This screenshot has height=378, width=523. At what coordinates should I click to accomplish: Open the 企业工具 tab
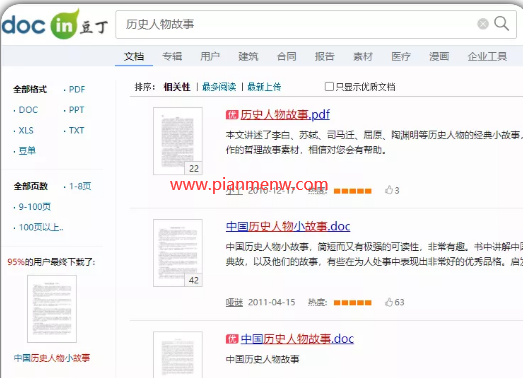(487, 56)
